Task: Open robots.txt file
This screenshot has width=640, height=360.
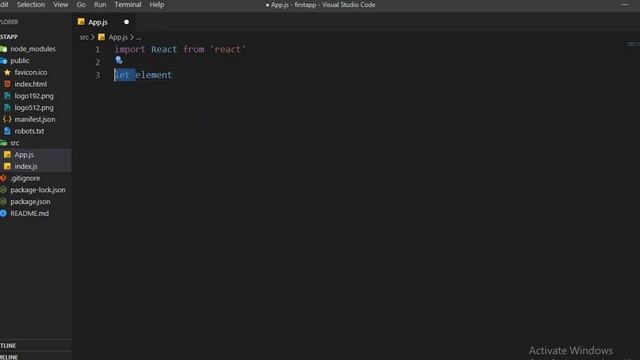Action: click(x=29, y=131)
